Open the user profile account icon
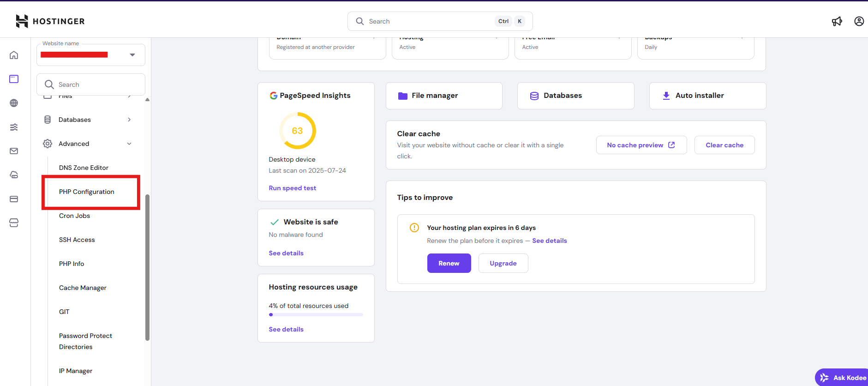 click(x=859, y=21)
